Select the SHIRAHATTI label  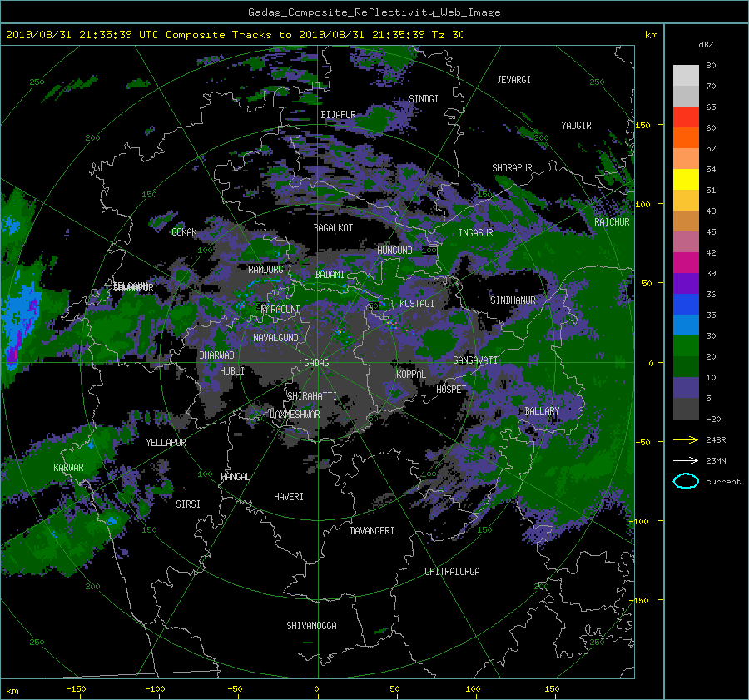click(312, 396)
